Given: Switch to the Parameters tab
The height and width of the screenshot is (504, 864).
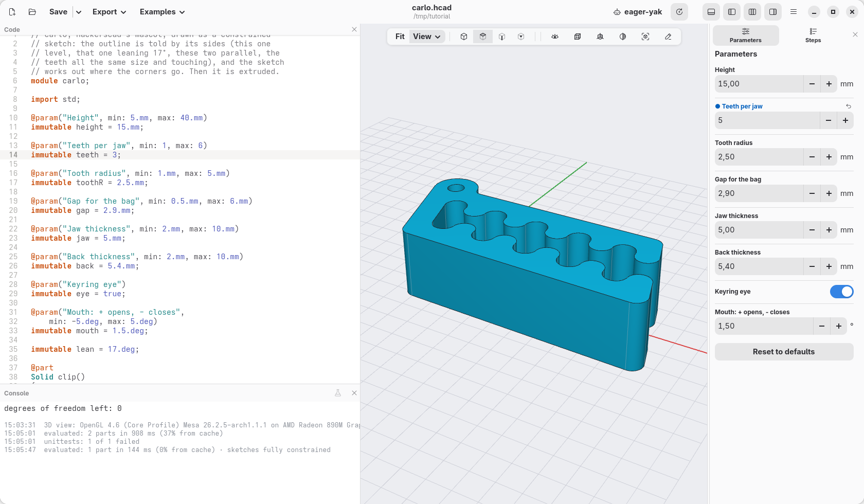Looking at the screenshot, I should (x=746, y=35).
